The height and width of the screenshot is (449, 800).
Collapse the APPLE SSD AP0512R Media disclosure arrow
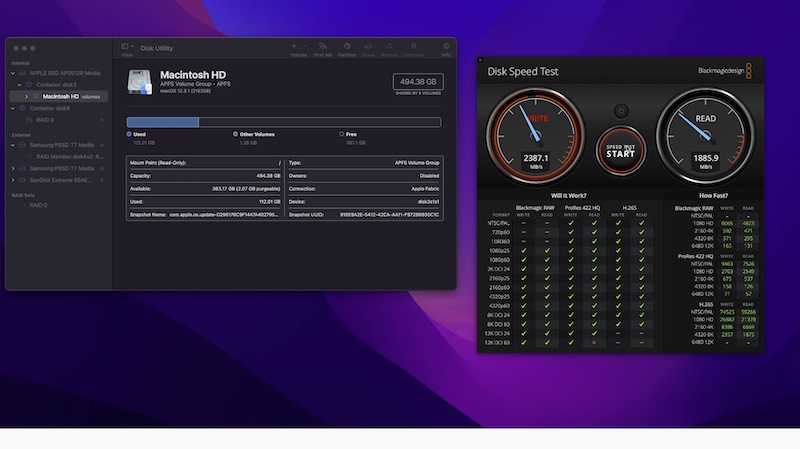coord(13,73)
